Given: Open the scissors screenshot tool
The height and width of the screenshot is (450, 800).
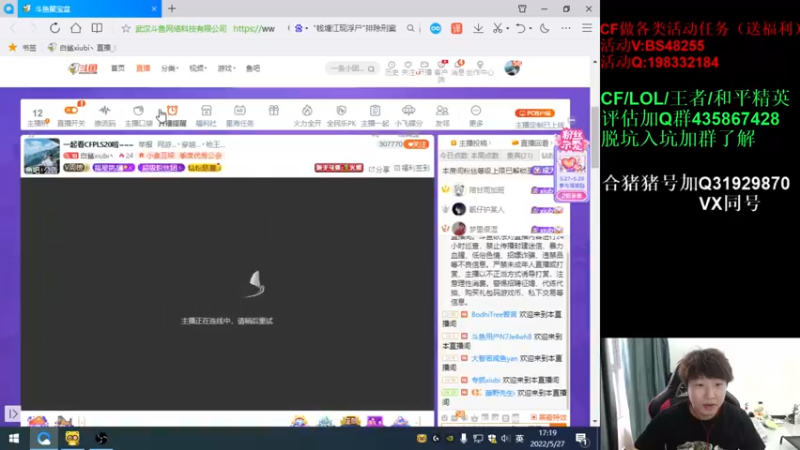Looking at the screenshot, I should [x=497, y=29].
